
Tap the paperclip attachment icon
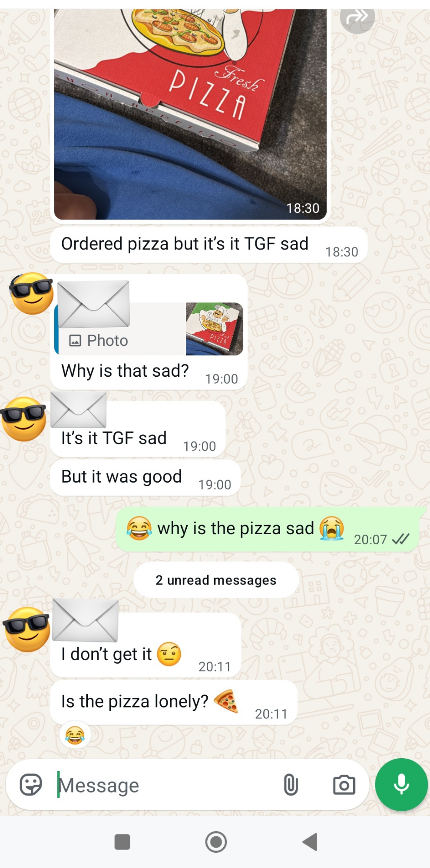coord(291,785)
